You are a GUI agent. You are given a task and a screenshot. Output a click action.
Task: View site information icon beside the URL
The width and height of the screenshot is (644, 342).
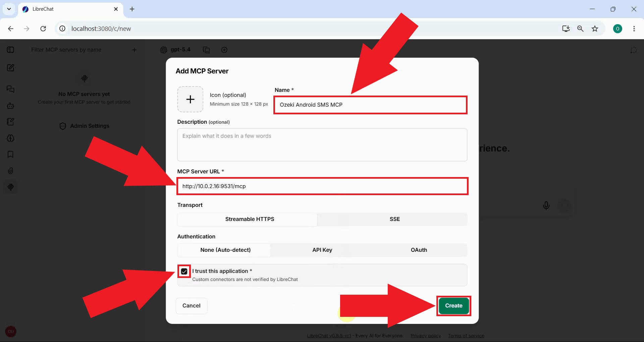click(x=62, y=28)
